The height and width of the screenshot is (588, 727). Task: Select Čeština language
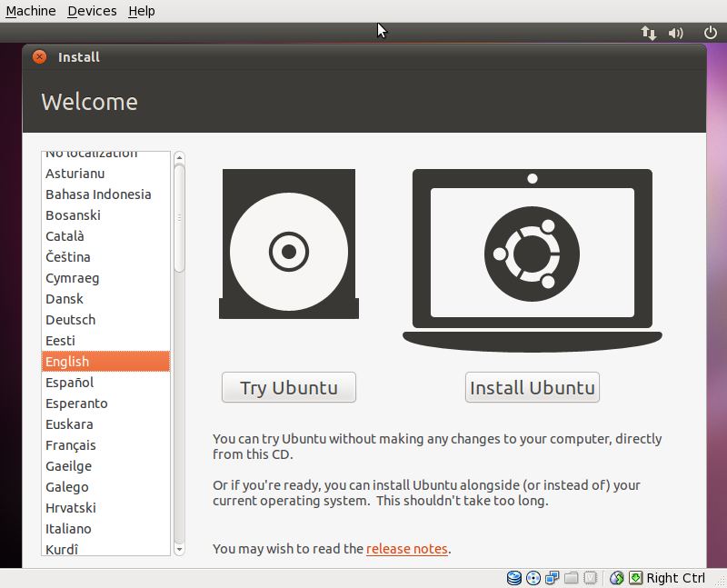105,257
